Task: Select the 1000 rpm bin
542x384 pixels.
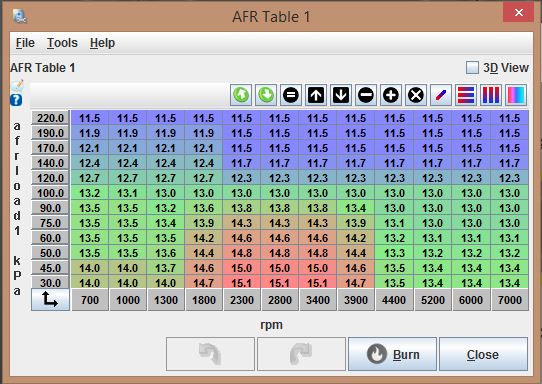Action: 128,300
